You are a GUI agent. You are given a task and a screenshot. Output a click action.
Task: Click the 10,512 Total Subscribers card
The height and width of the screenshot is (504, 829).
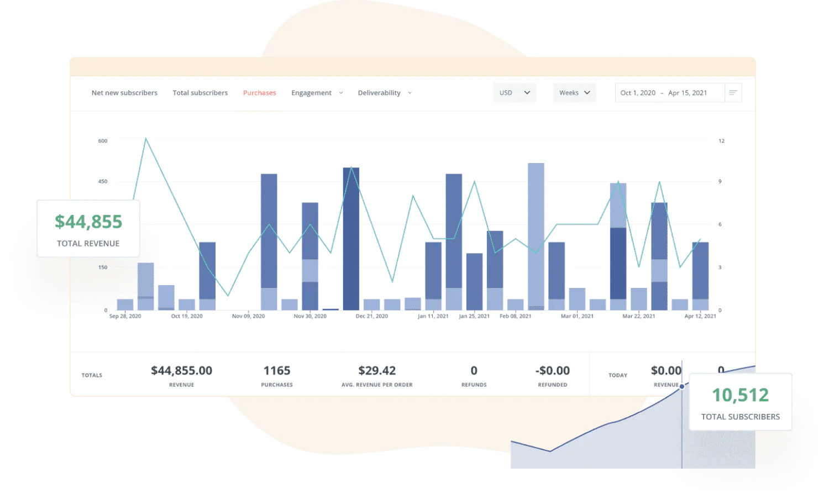point(740,402)
